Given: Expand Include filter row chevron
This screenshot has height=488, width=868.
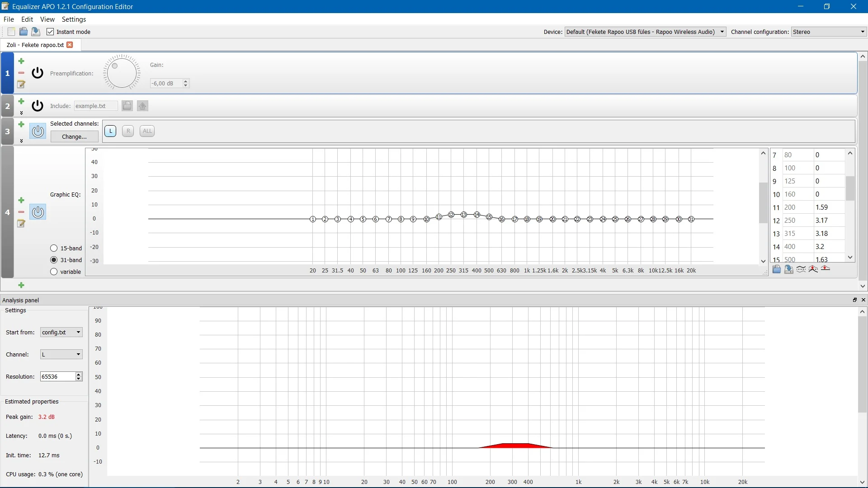Looking at the screenshot, I should point(21,113).
